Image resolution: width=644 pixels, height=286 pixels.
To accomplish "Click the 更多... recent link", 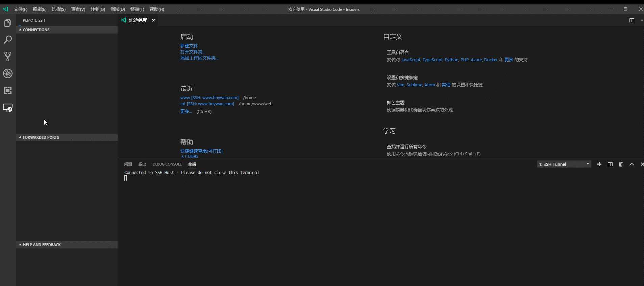I will coord(186,111).
